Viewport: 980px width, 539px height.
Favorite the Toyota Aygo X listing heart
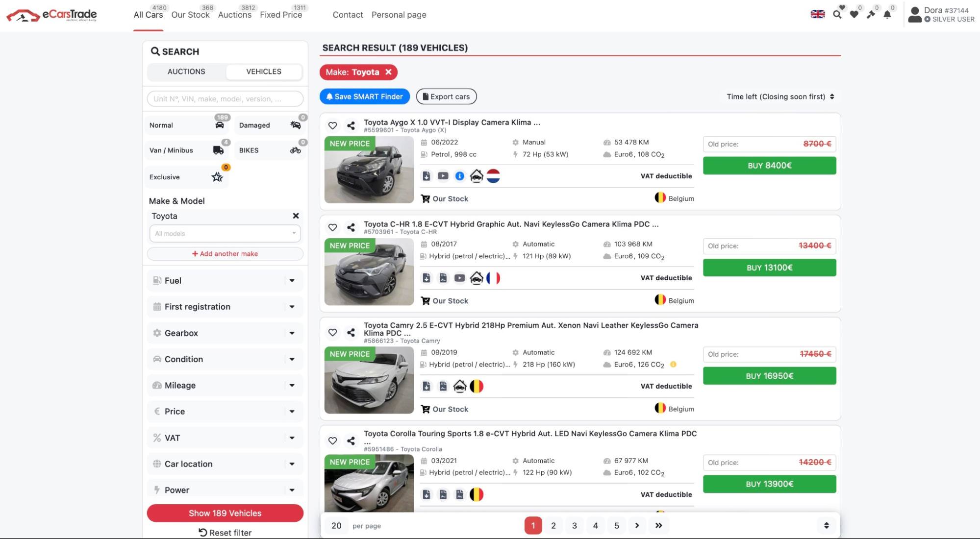pyautogui.click(x=332, y=125)
